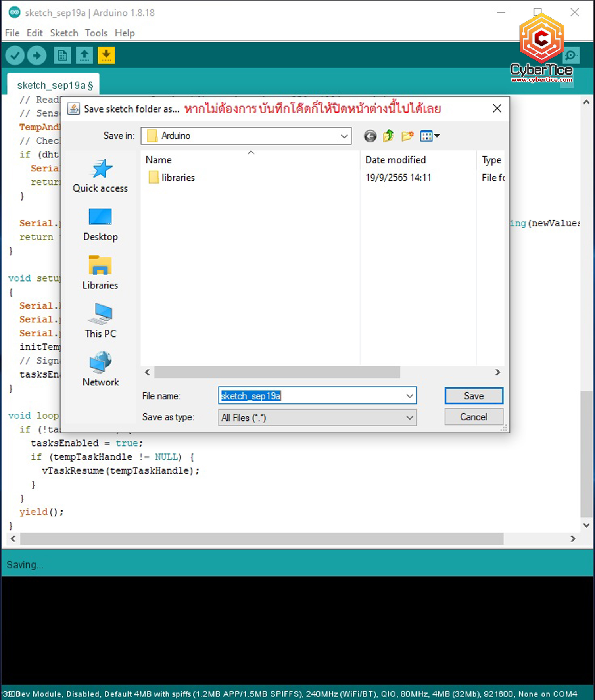
Task: Open the Sketch menu
Action: tap(64, 33)
